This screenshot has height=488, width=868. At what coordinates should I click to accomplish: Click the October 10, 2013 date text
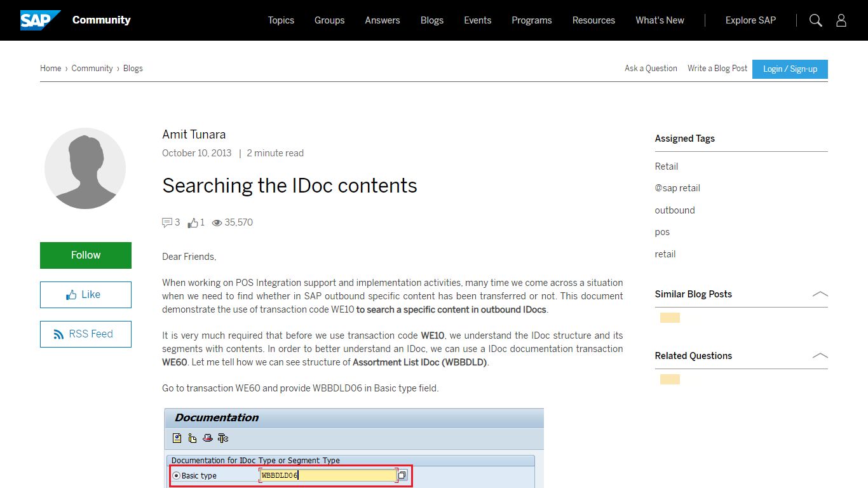pos(197,153)
